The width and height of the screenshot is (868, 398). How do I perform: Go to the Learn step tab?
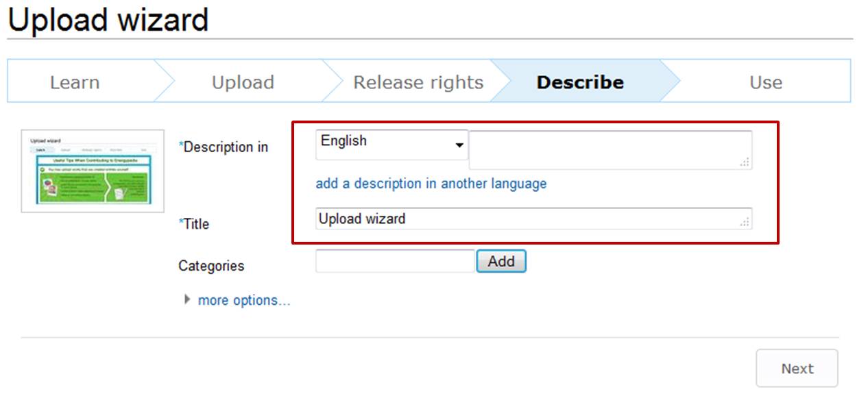pos(75,82)
